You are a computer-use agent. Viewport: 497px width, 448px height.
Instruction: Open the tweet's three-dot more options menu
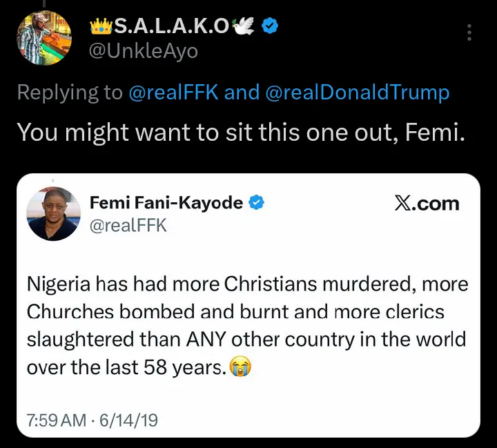469,33
